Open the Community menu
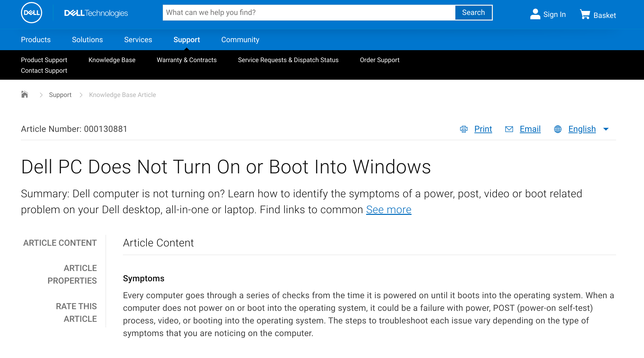This screenshot has height=358, width=644. click(x=240, y=40)
